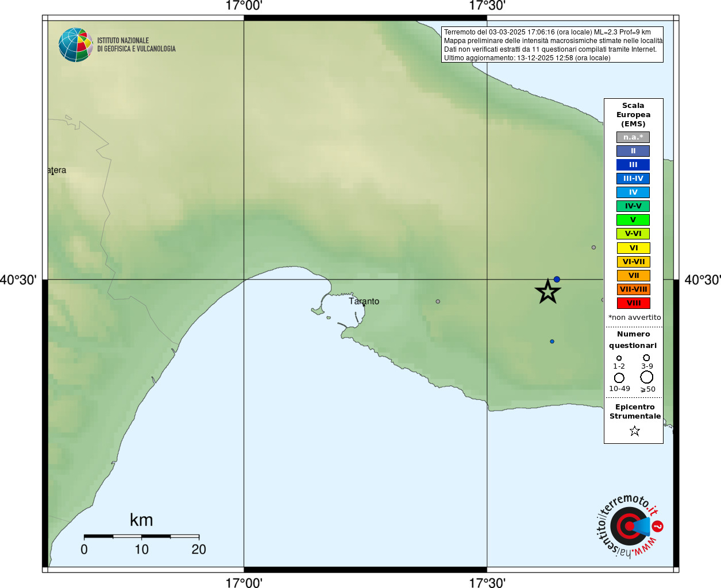This screenshot has height=588, width=721.
Task: Click the epicenter star marker on map
Action: click(548, 291)
